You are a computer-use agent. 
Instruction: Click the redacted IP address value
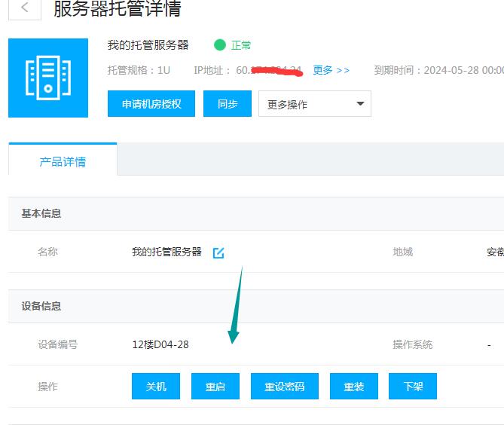coord(269,70)
